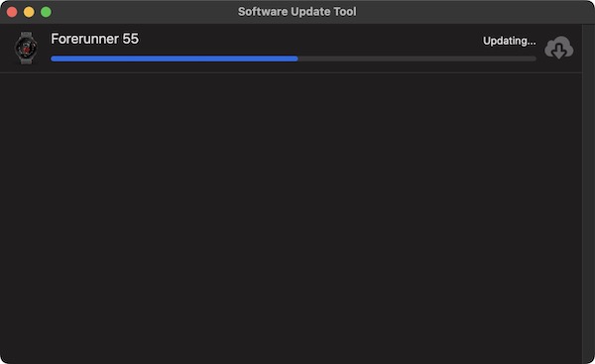Click the end tip of the blue progress fill
Screen dimensions: 595x364
click(x=297, y=59)
